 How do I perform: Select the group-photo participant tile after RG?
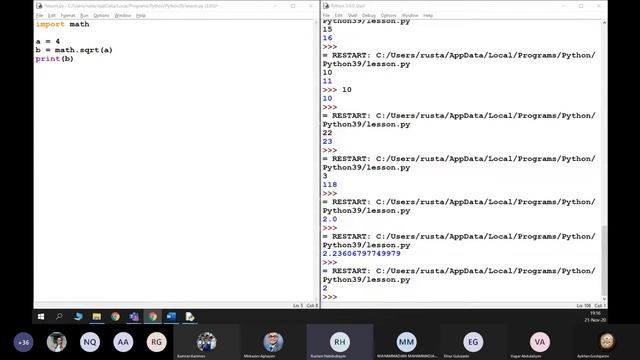207,342
